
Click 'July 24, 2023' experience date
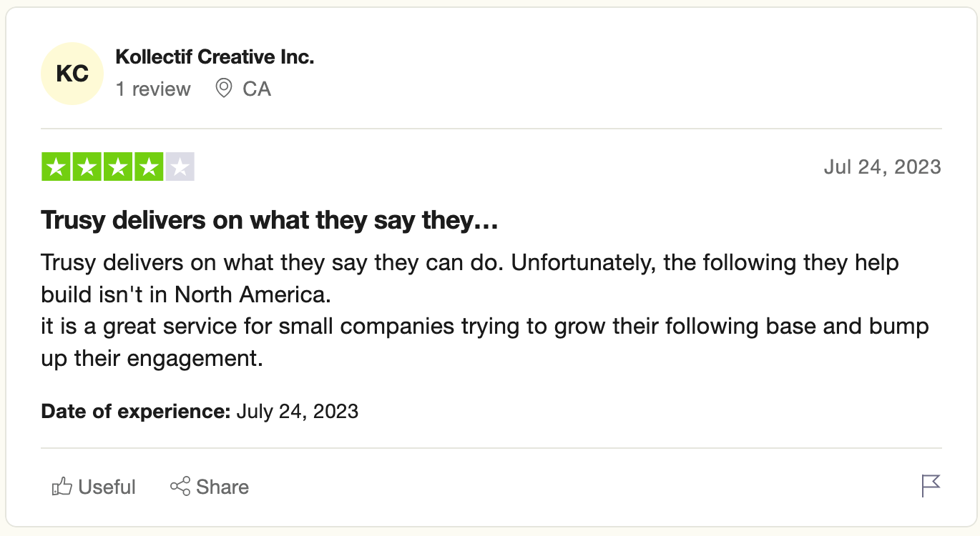(297, 412)
